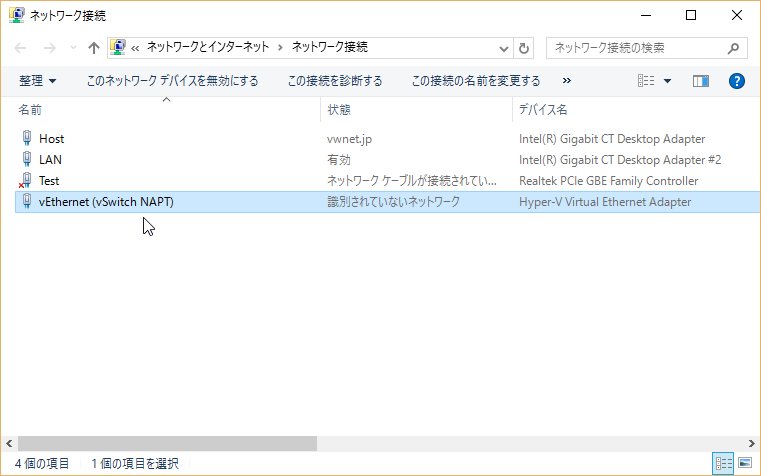This screenshot has width=761, height=476.
Task: Expand the address bar history dropdown
Action: click(x=504, y=49)
